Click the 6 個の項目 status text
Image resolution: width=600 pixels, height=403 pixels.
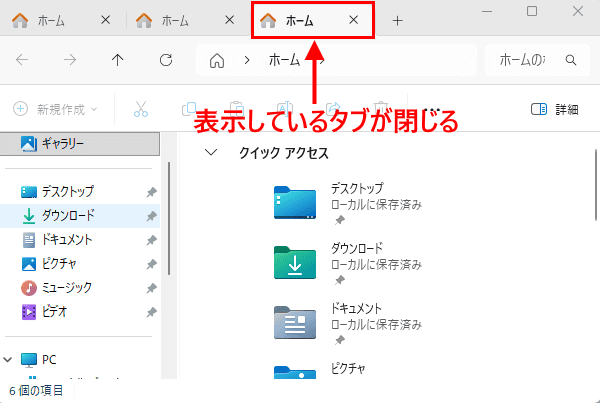click(x=36, y=391)
